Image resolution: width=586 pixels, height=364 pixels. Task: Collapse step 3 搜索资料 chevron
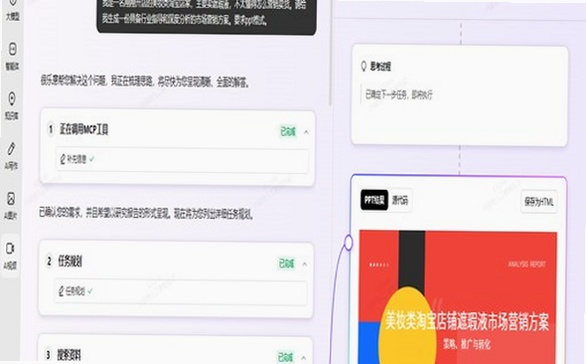coord(303,358)
